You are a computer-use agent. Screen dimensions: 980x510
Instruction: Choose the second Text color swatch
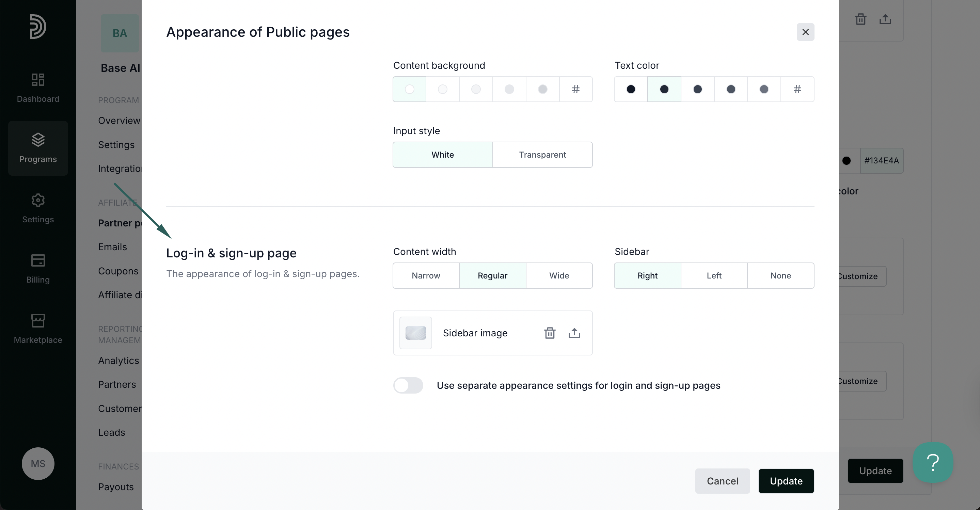[664, 90]
